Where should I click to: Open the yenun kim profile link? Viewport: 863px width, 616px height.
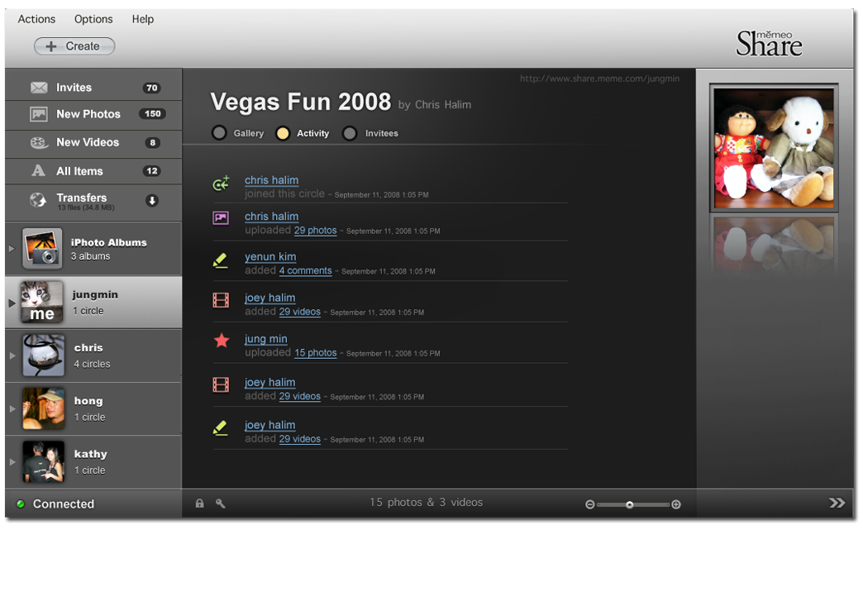click(269, 257)
